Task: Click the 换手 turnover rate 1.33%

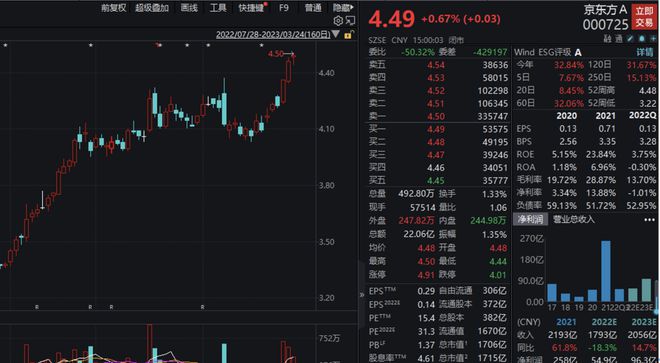Action: click(x=495, y=194)
